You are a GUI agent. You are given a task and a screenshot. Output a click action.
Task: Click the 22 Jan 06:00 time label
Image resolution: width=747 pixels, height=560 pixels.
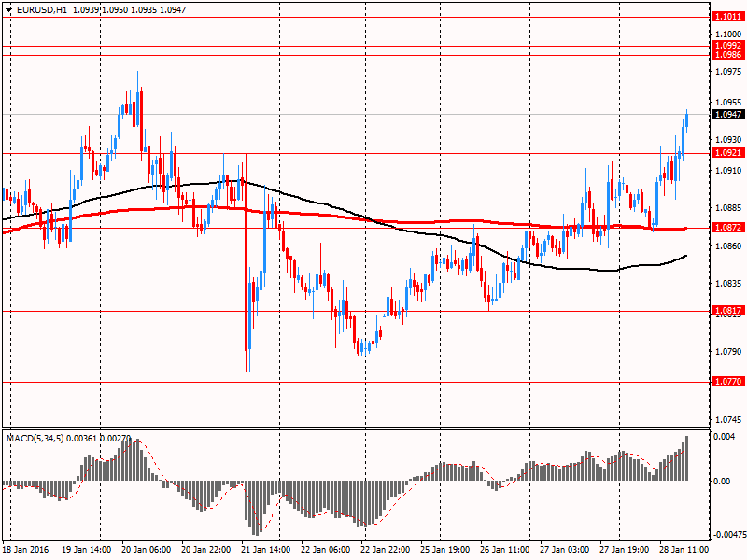coord(328,551)
